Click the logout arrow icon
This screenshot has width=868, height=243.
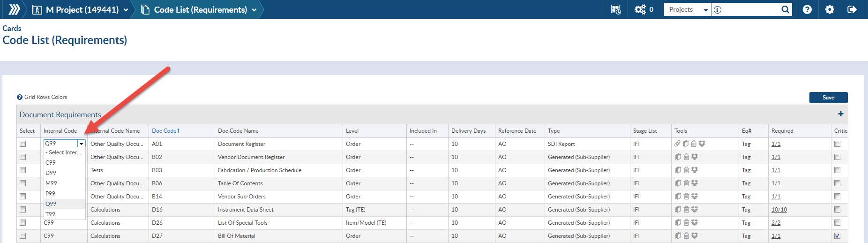click(x=852, y=9)
